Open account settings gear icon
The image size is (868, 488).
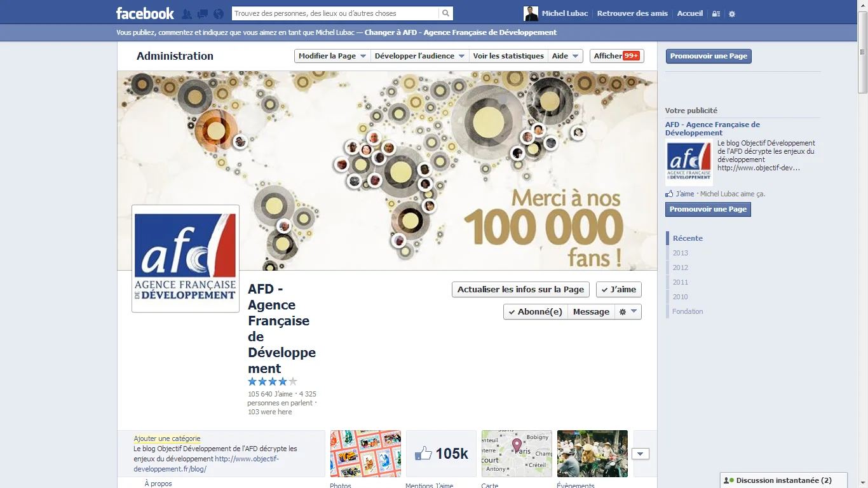click(732, 13)
